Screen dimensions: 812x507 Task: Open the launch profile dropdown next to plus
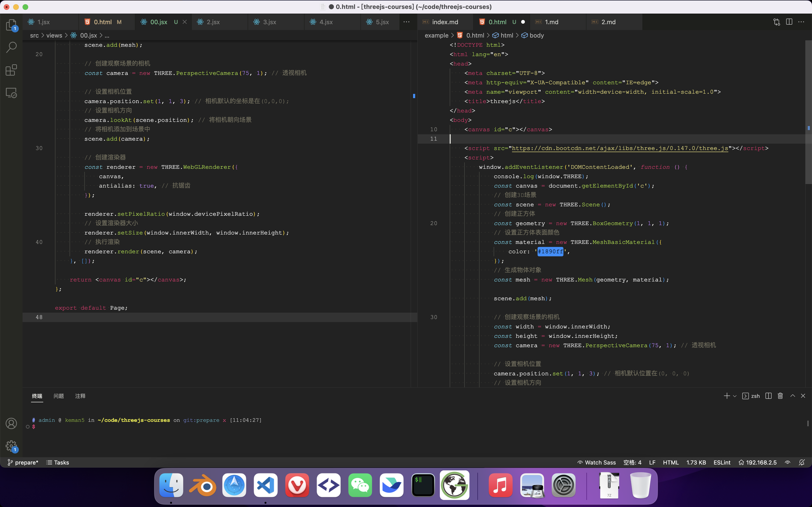(735, 396)
